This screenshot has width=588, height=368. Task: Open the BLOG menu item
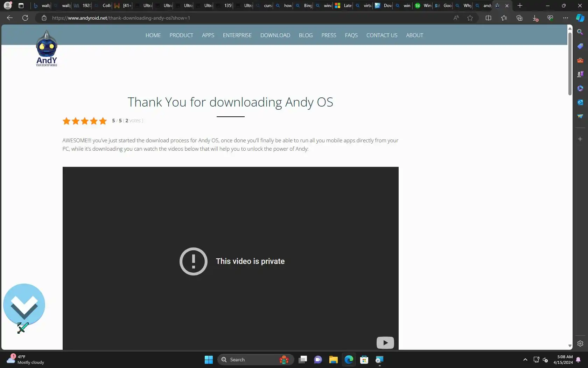coord(306,35)
